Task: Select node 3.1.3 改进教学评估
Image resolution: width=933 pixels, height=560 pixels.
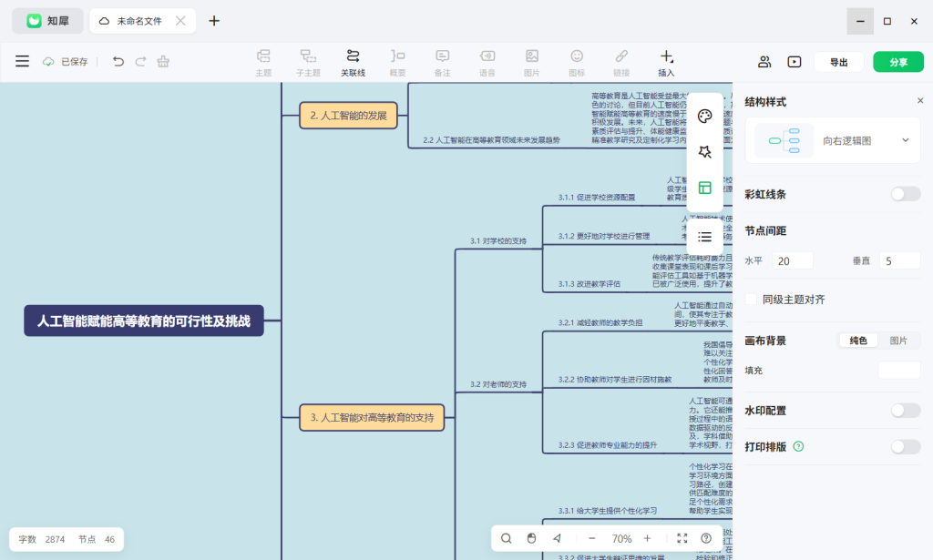Action: (590, 284)
